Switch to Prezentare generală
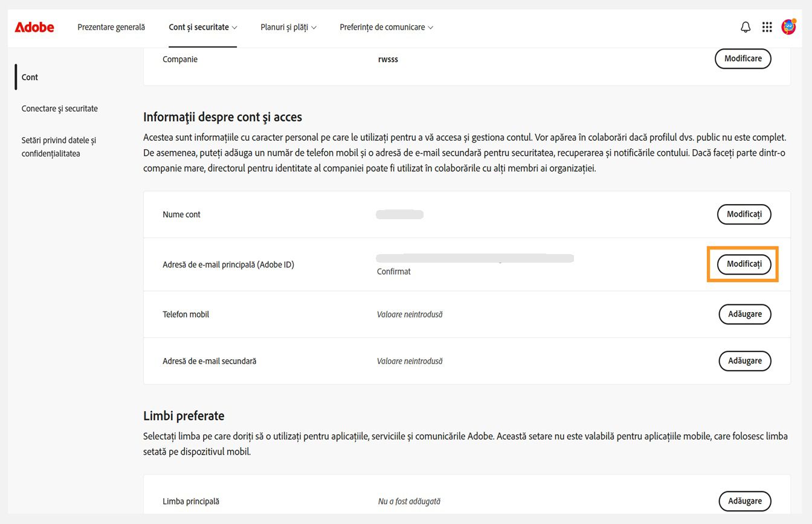 pos(111,27)
